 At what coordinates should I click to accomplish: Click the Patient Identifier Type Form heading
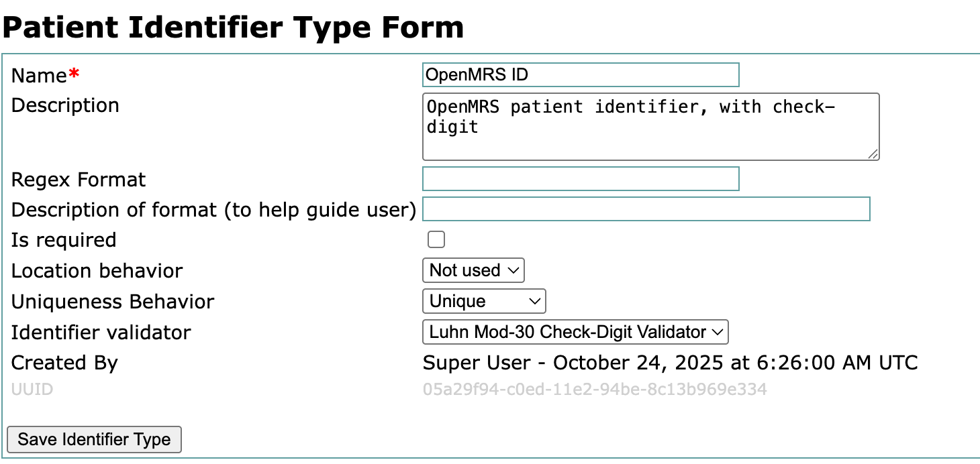pos(234,27)
